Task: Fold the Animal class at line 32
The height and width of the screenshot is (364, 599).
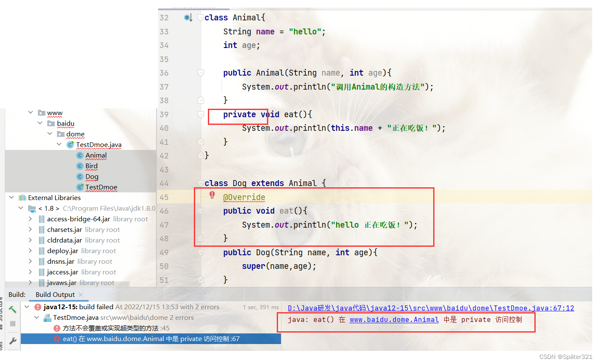Action: (x=201, y=17)
